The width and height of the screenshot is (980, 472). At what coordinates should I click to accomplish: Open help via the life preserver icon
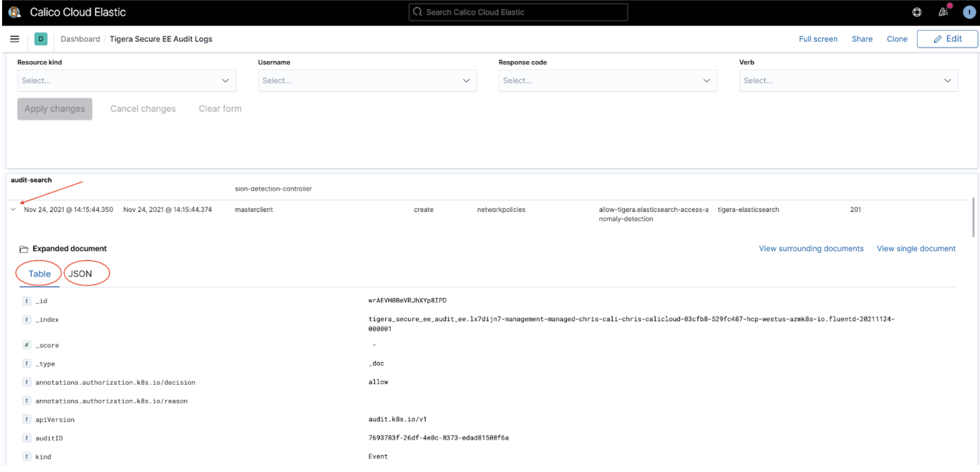[917, 11]
